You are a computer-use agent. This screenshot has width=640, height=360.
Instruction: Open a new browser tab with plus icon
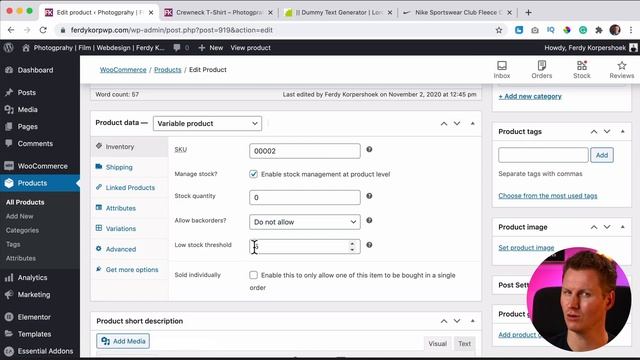[x=528, y=12]
